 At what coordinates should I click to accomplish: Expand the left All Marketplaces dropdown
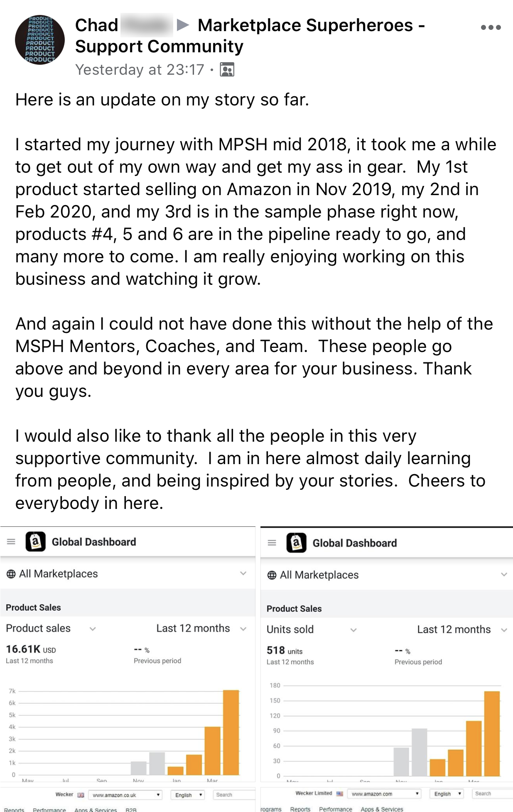[243, 573]
